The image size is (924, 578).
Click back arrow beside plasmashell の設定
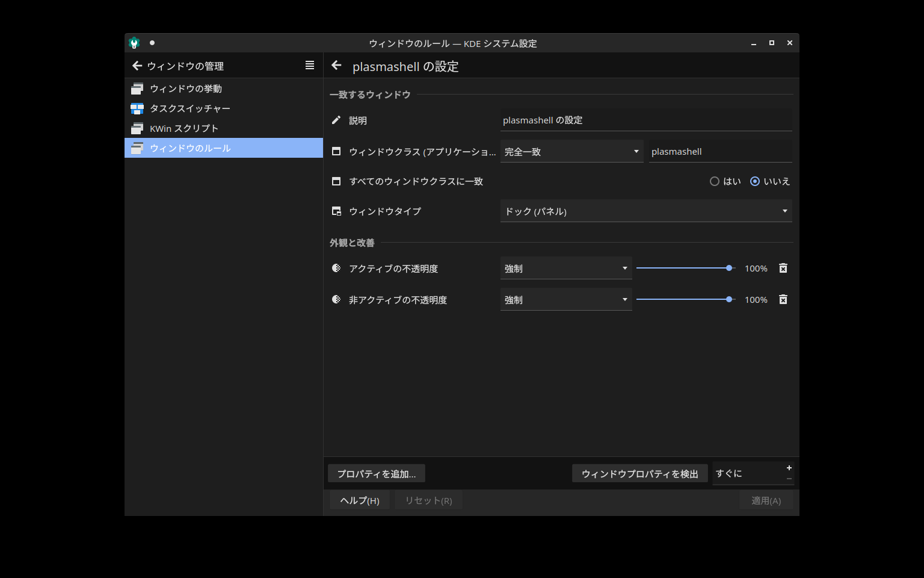[x=336, y=66]
